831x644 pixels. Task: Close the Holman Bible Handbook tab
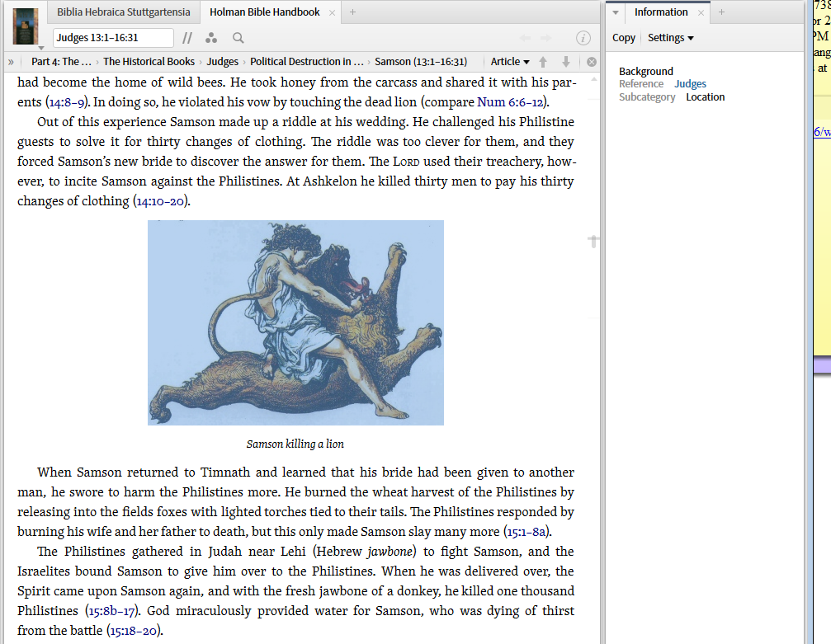click(x=332, y=12)
